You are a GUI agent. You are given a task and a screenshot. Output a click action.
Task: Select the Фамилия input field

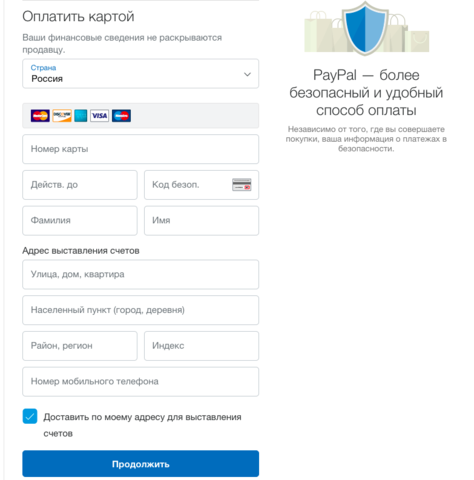click(80, 221)
